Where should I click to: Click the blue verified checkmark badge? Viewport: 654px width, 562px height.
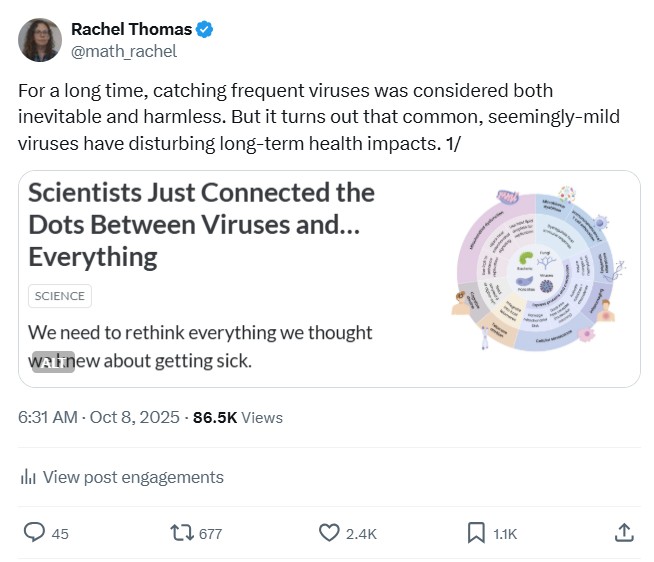(206, 30)
